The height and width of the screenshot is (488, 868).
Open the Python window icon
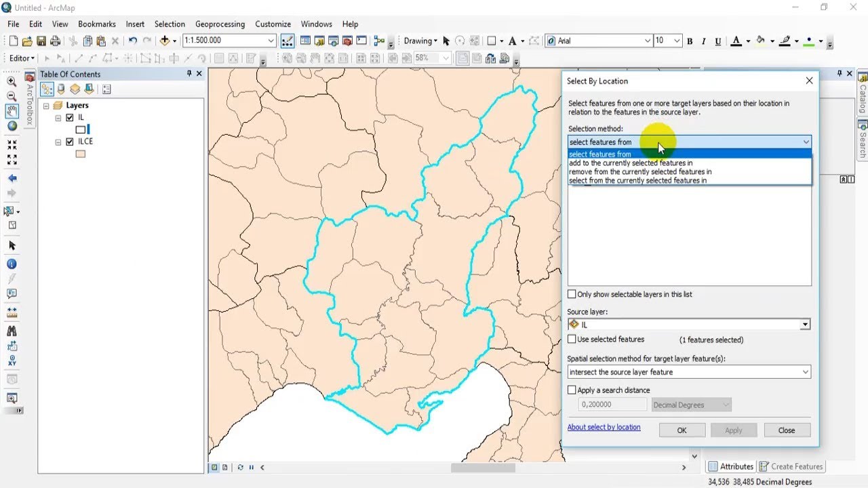point(361,41)
